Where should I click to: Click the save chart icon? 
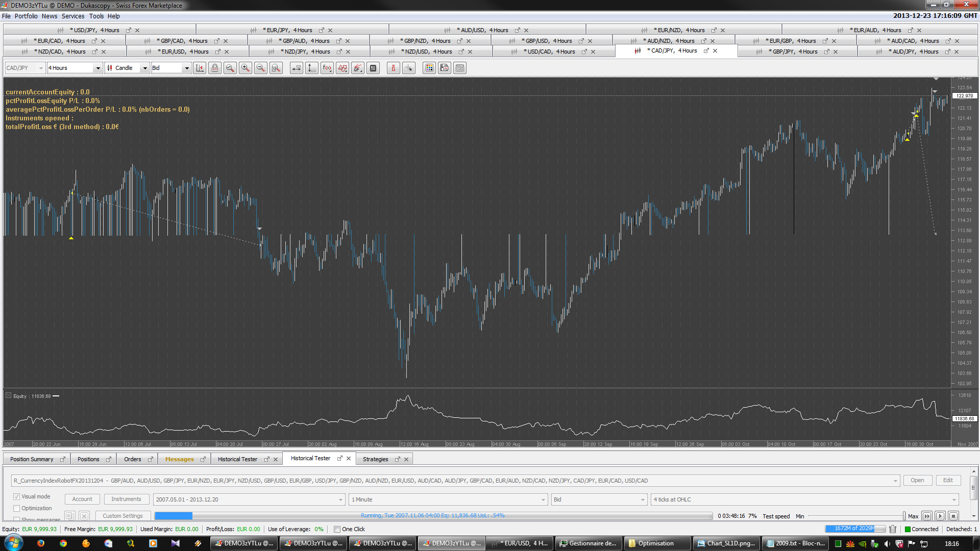445,68
